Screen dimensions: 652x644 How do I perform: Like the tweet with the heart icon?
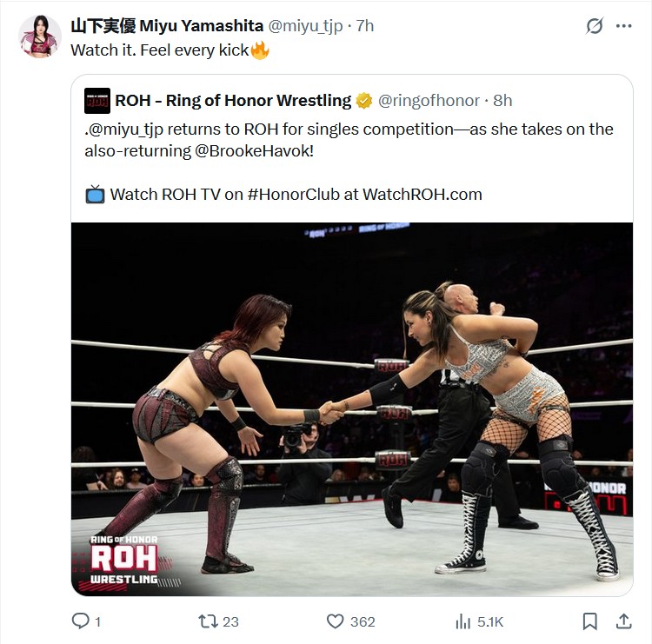(335, 621)
